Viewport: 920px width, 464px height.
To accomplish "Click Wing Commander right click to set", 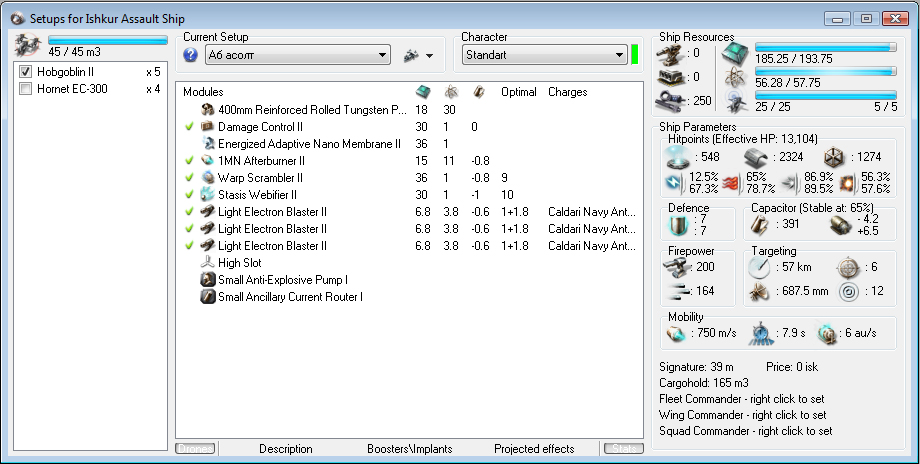I will (743, 415).
